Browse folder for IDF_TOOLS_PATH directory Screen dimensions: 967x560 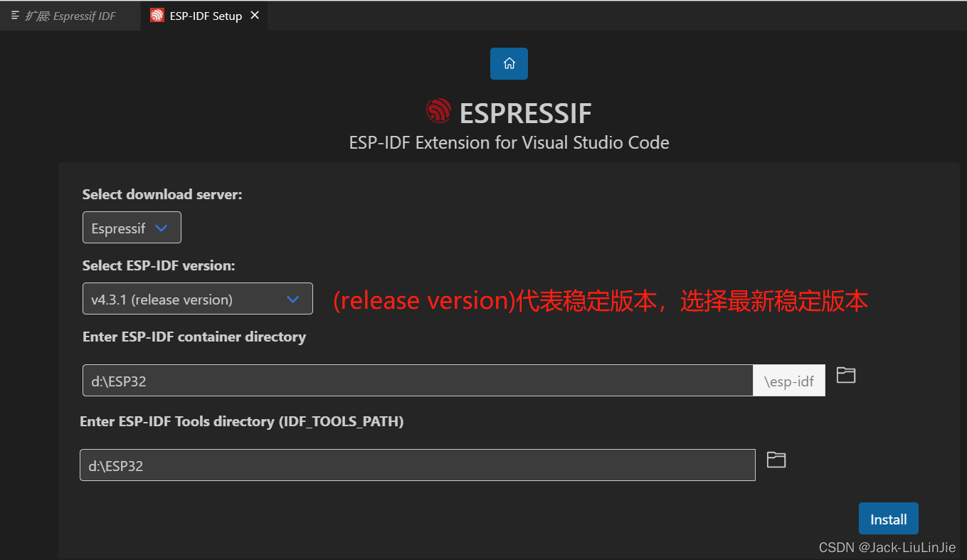(776, 460)
